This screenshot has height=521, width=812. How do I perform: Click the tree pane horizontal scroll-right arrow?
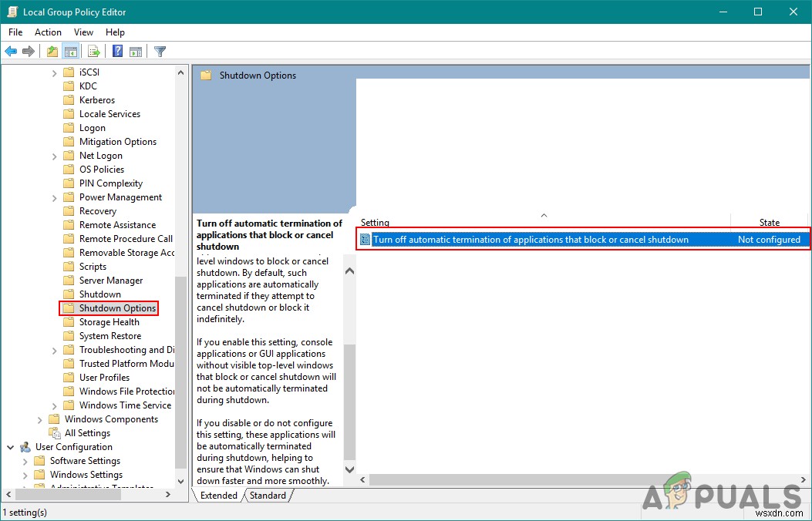pos(168,495)
